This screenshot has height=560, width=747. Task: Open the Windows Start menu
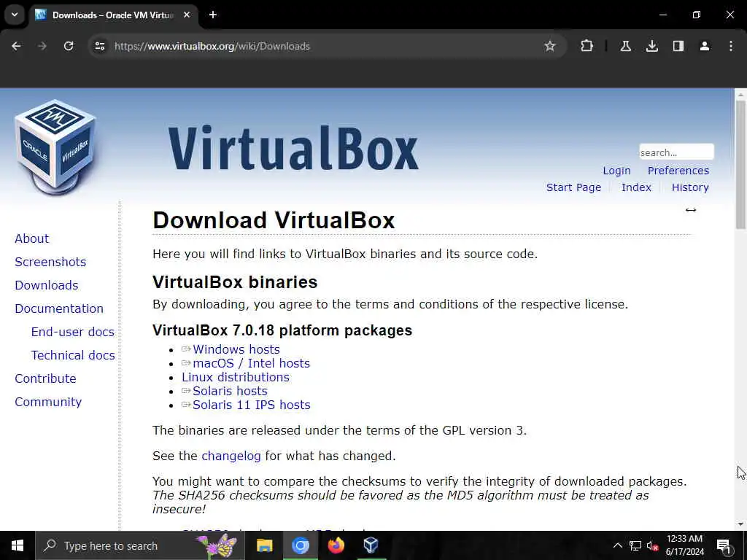[x=18, y=545]
